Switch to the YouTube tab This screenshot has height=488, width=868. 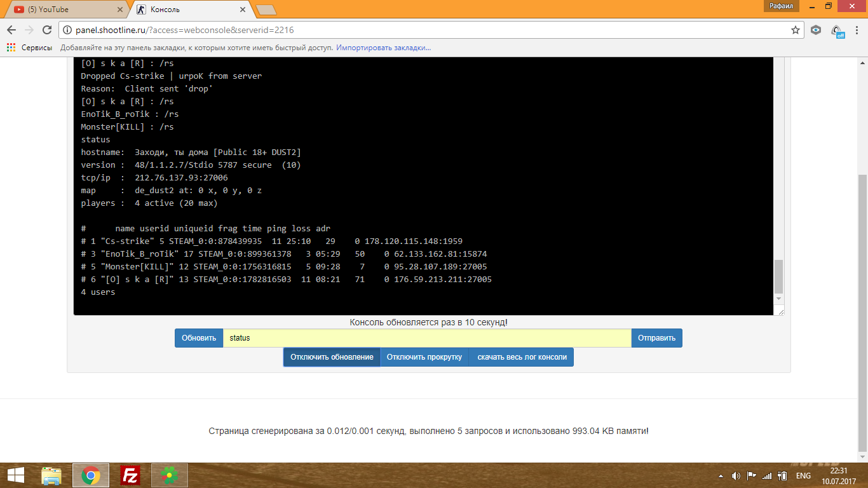(x=64, y=10)
